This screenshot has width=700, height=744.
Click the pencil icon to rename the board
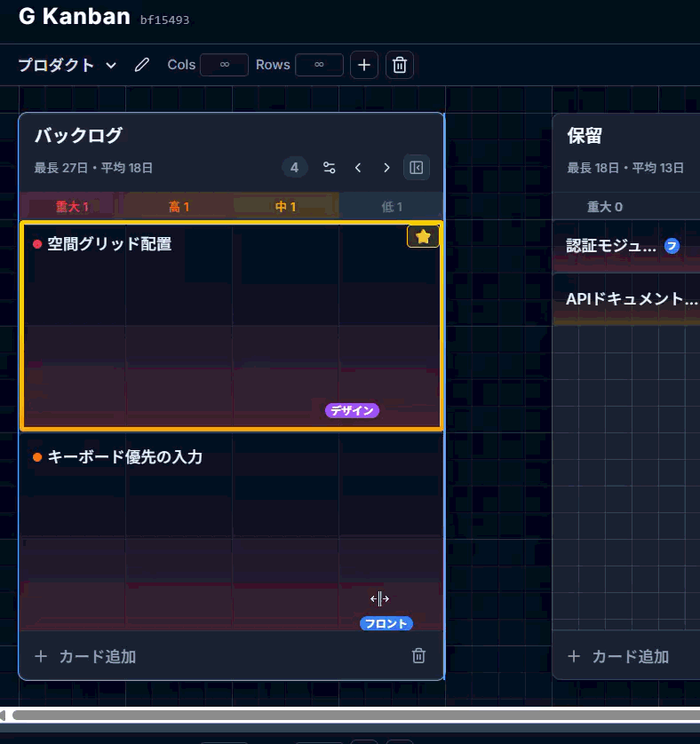[x=141, y=65]
